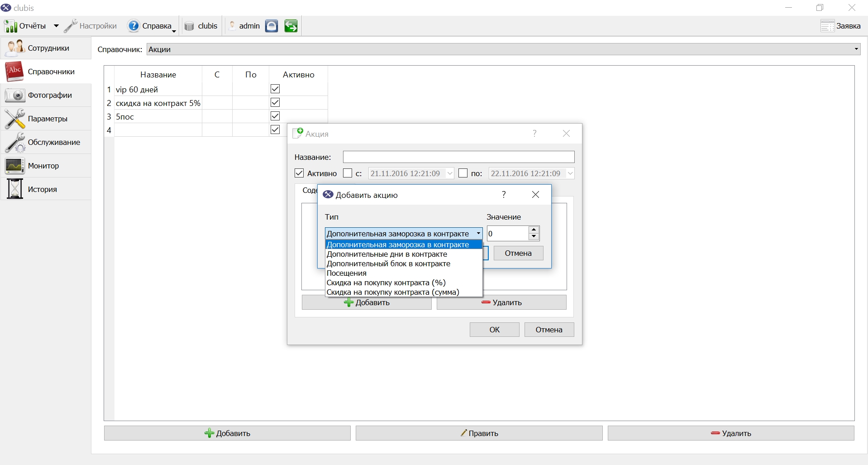Click the bottom Править button
This screenshot has width=868, height=465.
[479, 433]
